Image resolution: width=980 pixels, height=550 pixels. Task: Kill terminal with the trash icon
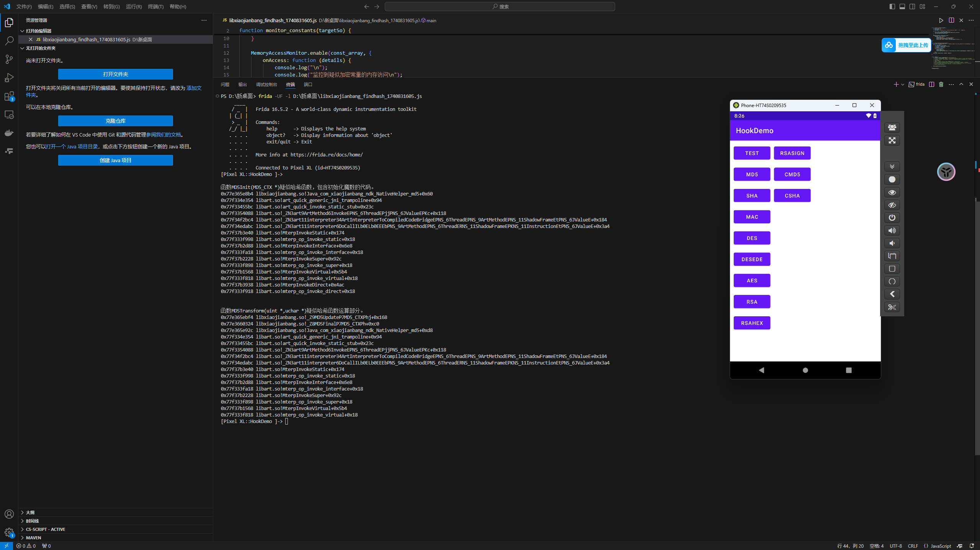tap(941, 84)
